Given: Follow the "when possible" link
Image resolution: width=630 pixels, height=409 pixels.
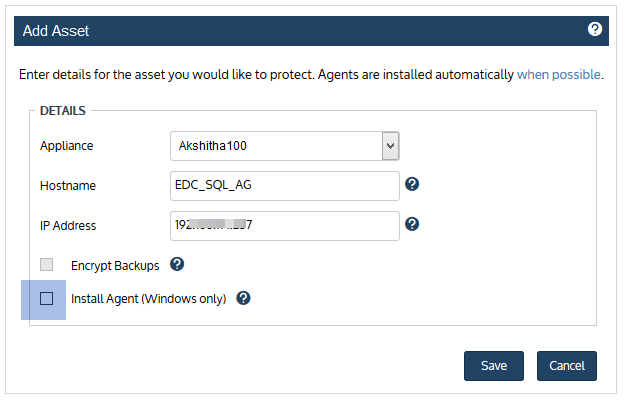Looking at the screenshot, I should [558, 75].
